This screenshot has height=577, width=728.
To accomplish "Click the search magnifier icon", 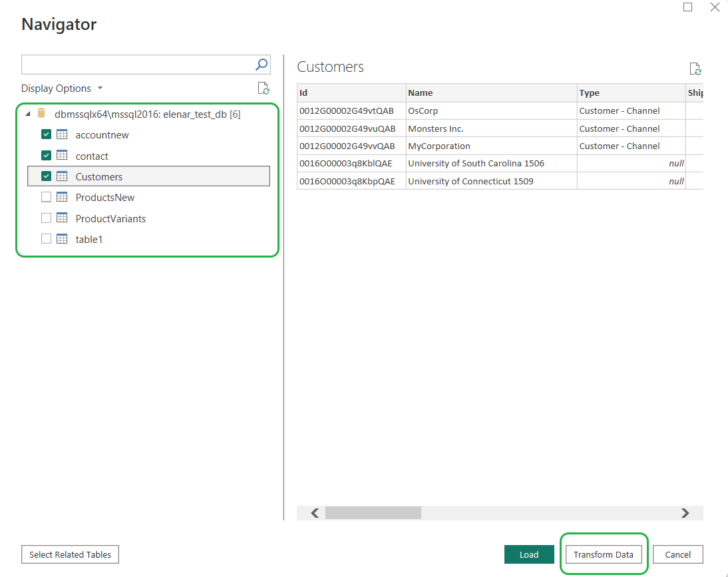I will 261,64.
